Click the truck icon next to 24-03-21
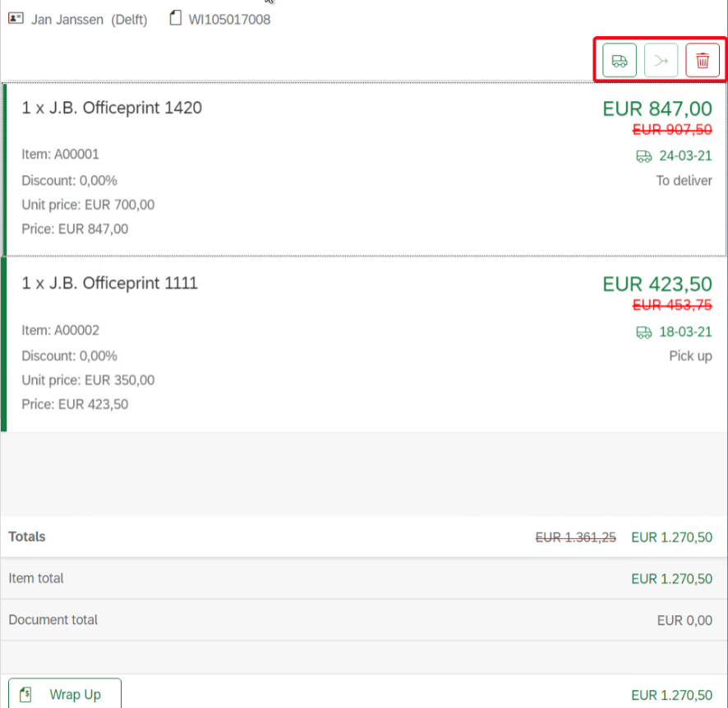This screenshot has width=728, height=708. pos(644,156)
